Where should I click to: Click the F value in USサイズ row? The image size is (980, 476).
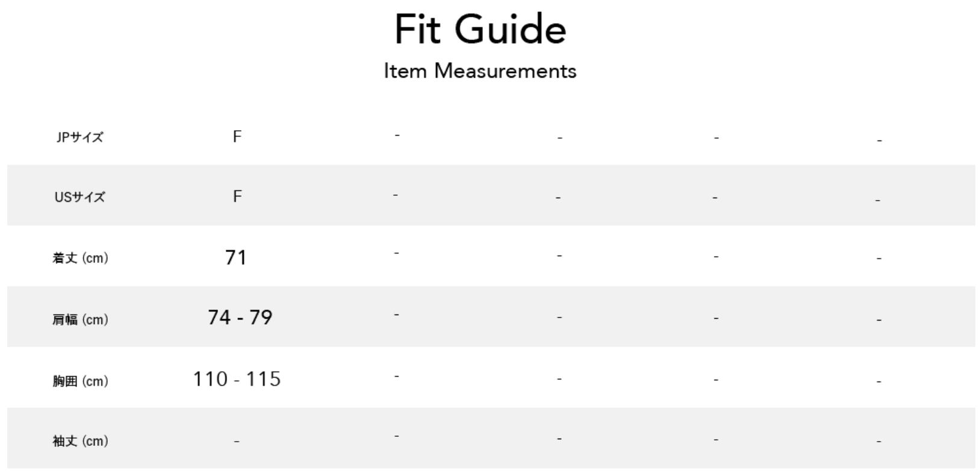click(x=237, y=196)
